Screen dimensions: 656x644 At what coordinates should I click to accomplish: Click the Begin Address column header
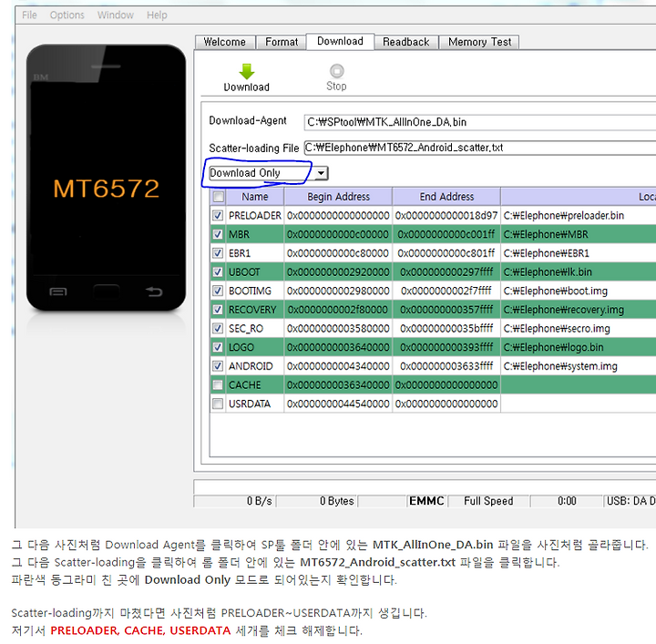coord(338,196)
